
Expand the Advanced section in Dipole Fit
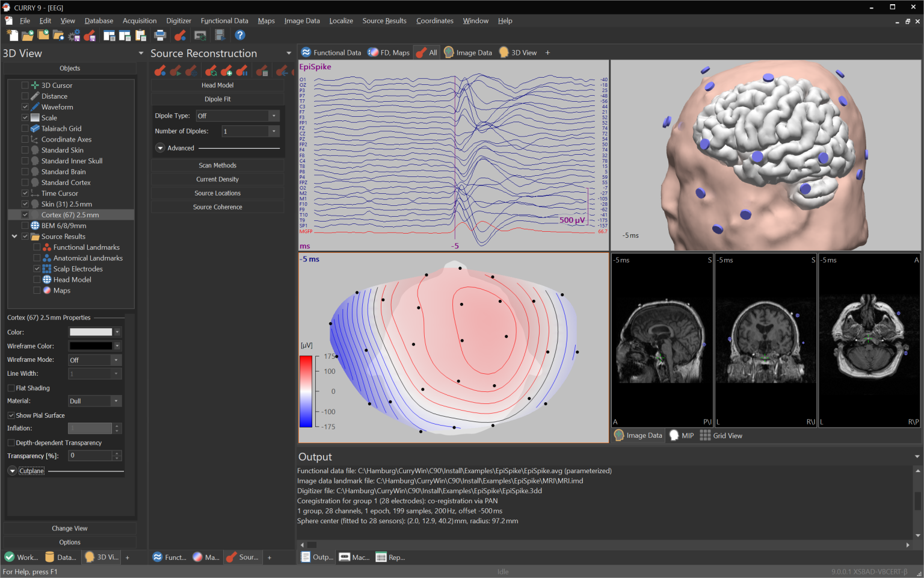click(x=160, y=148)
